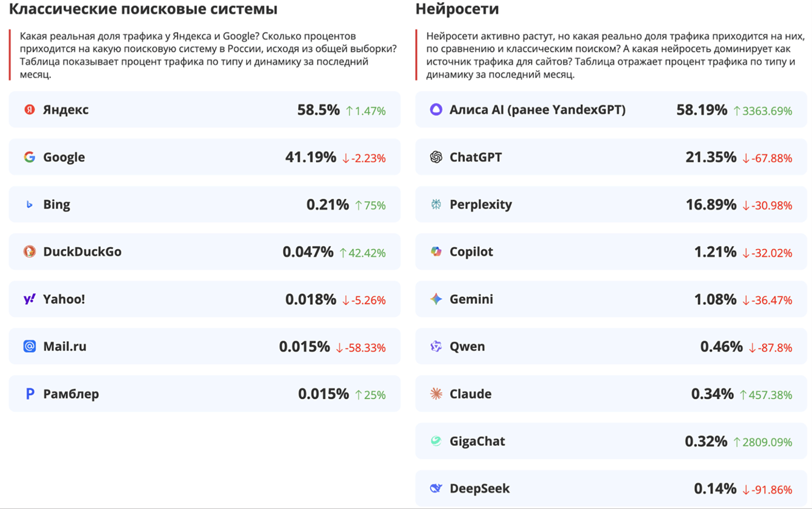
Task: Click the ChatGPT logo icon
Action: coord(436,157)
